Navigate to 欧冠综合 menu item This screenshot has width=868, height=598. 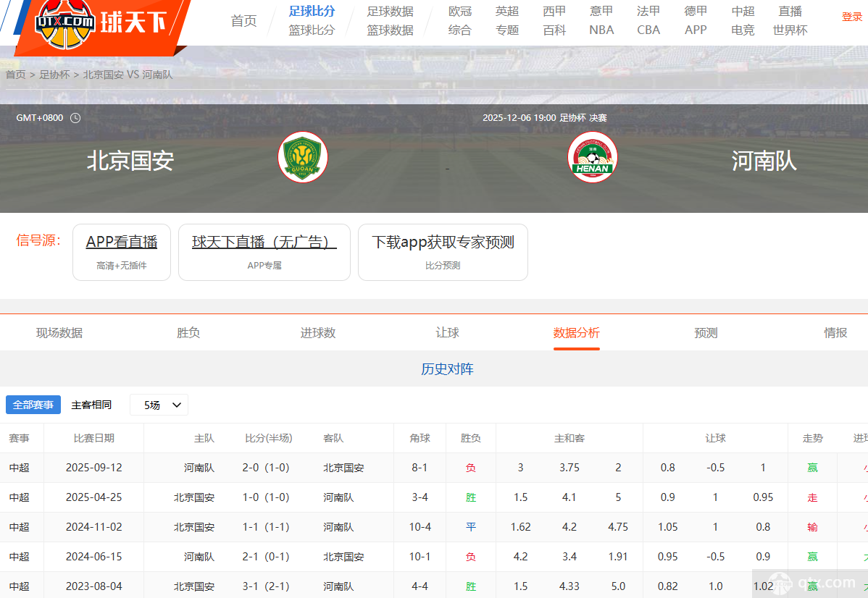click(x=459, y=20)
